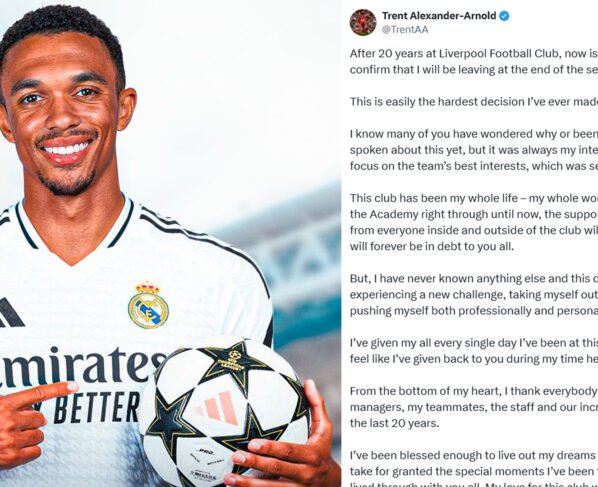Click the Champions League star logo on ball
The image size is (598, 487).
[233, 360]
